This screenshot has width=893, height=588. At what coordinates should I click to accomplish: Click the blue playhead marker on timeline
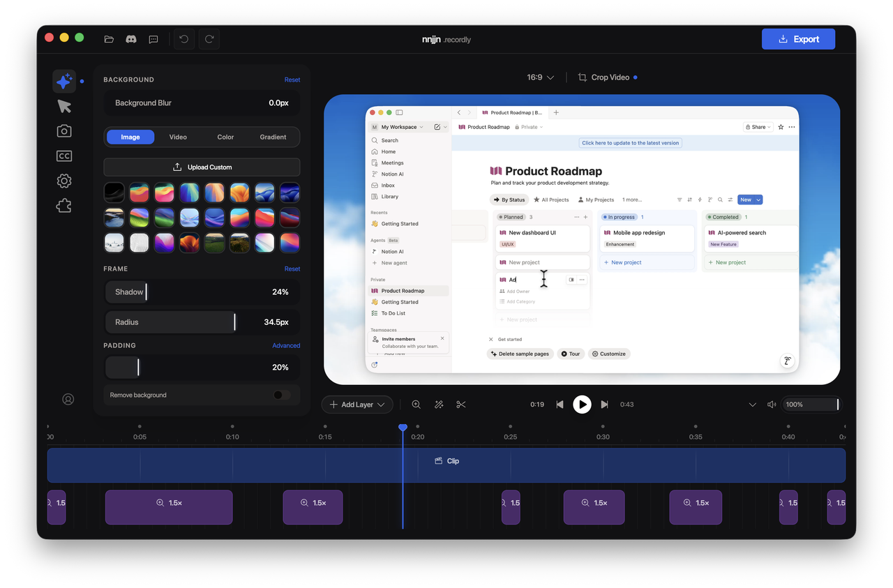[x=403, y=428]
